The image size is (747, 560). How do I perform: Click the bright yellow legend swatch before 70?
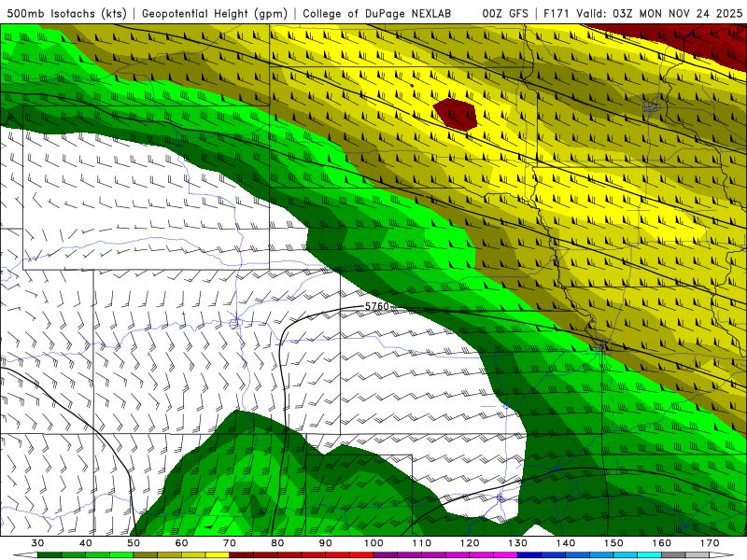coord(218,555)
